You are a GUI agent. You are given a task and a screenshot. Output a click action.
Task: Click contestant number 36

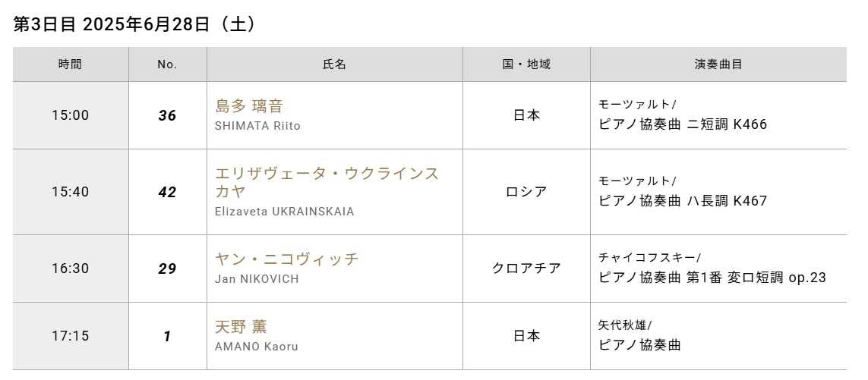[x=167, y=115]
